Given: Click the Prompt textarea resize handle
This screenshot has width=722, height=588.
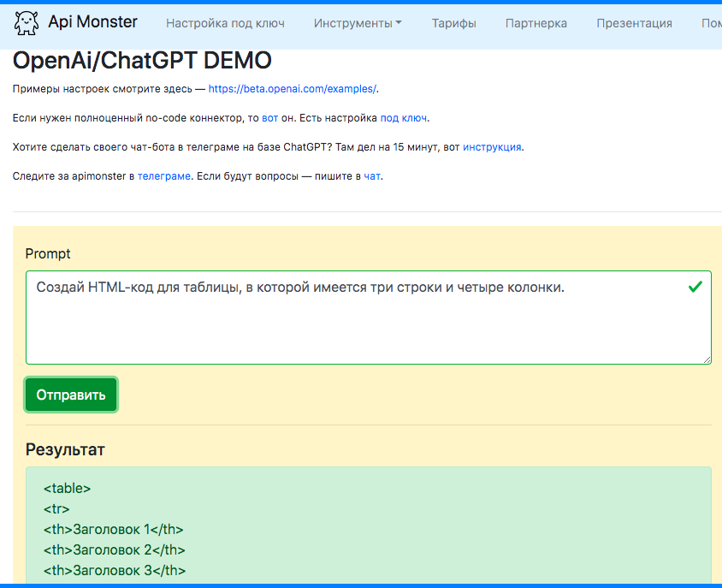Looking at the screenshot, I should click(707, 359).
